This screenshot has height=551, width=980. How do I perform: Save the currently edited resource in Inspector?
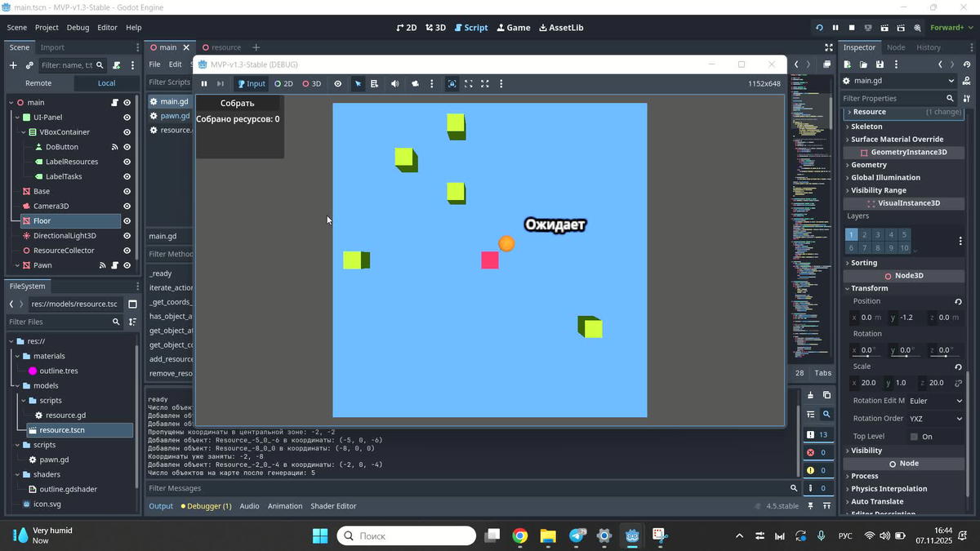[880, 64]
